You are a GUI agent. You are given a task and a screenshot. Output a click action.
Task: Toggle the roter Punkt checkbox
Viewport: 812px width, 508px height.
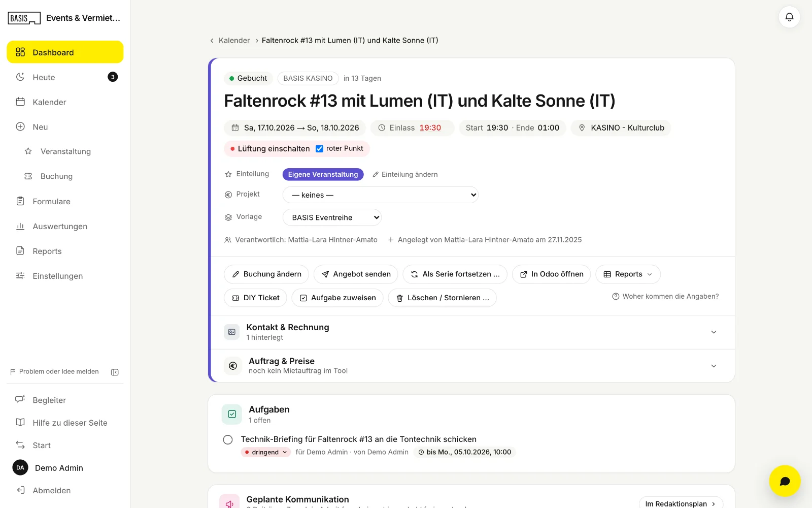click(319, 149)
